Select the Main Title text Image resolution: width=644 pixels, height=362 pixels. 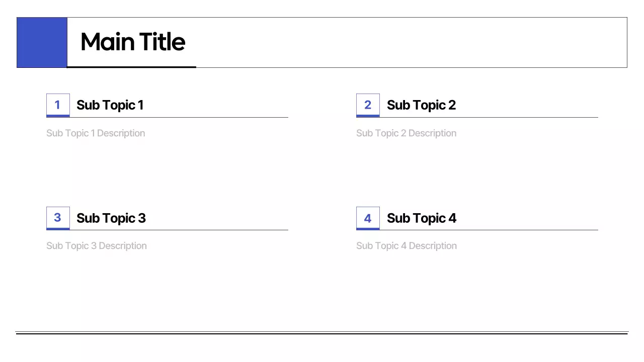coord(133,42)
